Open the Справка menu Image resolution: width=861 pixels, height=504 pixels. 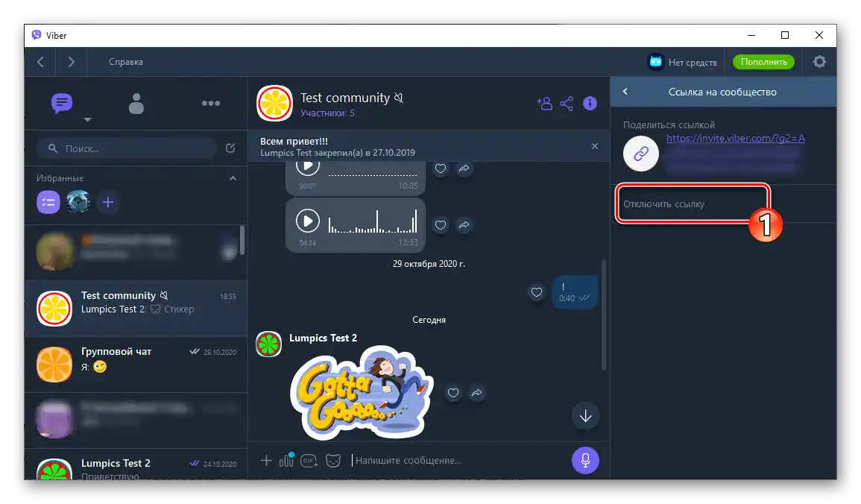[125, 62]
